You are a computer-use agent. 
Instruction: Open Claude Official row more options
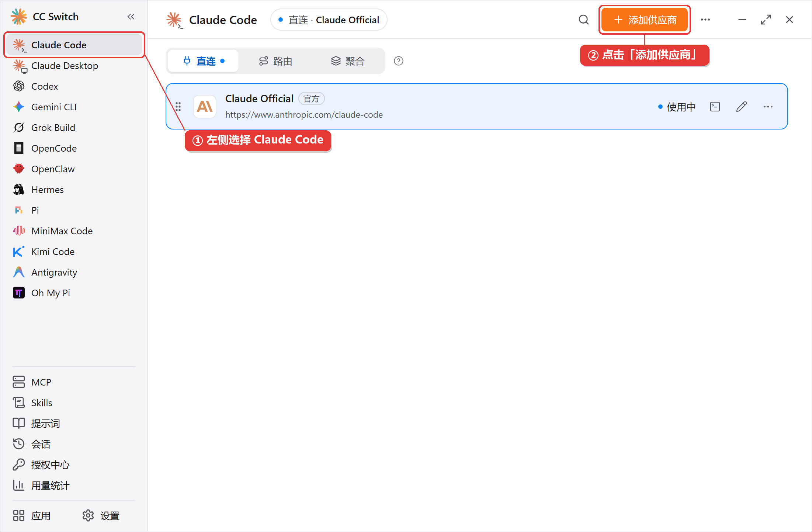coord(768,107)
